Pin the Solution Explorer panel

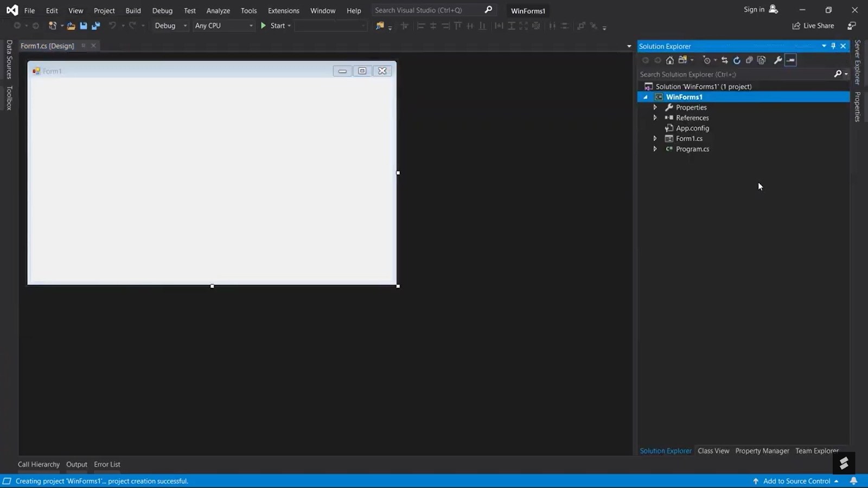click(x=833, y=46)
